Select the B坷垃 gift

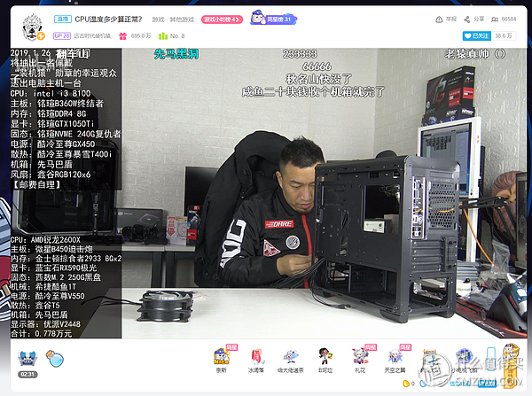click(325, 360)
